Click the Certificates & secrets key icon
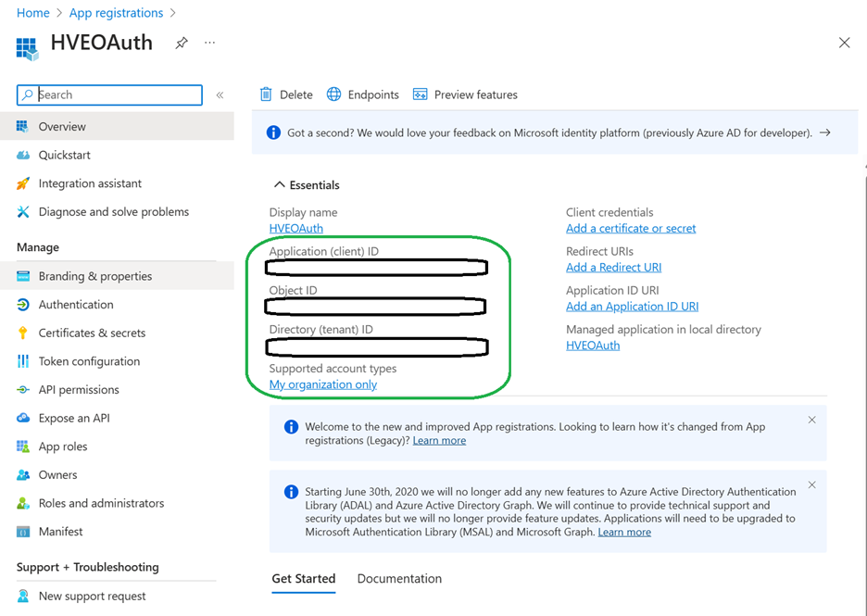 coord(22,333)
